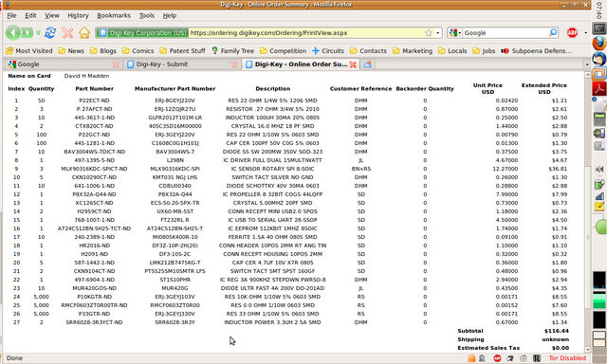Open the Patent Stuff bookmarks folder
This screenshot has height=364, width=607.
coord(182,50)
